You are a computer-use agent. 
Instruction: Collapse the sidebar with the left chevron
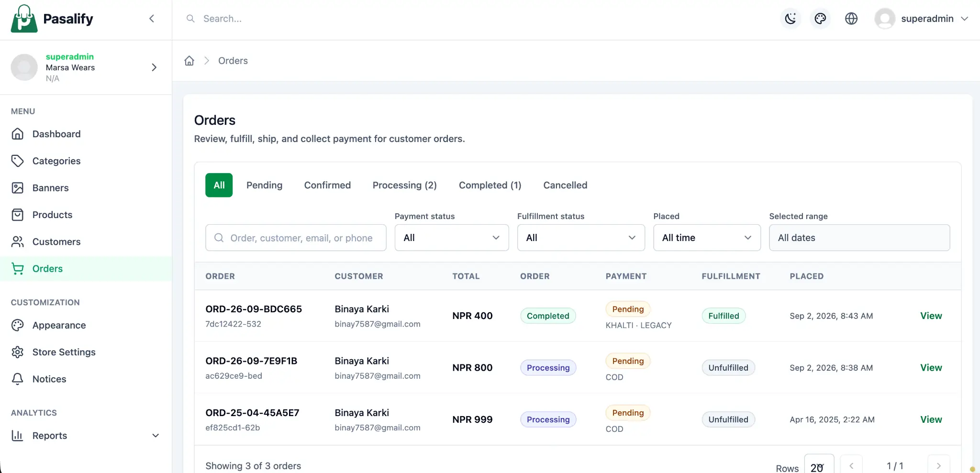coord(152,19)
